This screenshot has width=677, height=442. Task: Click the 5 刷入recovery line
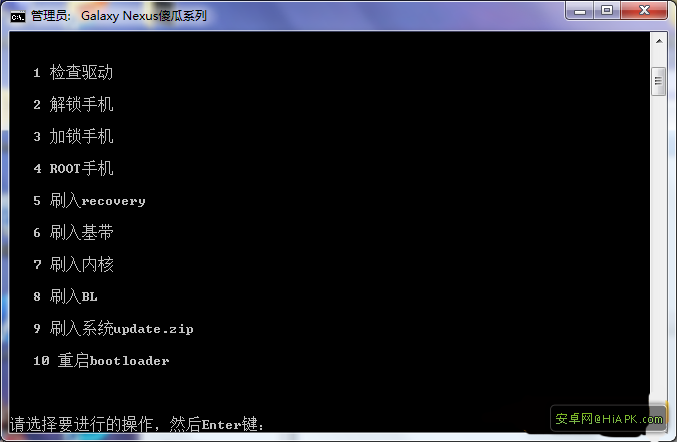(x=89, y=200)
